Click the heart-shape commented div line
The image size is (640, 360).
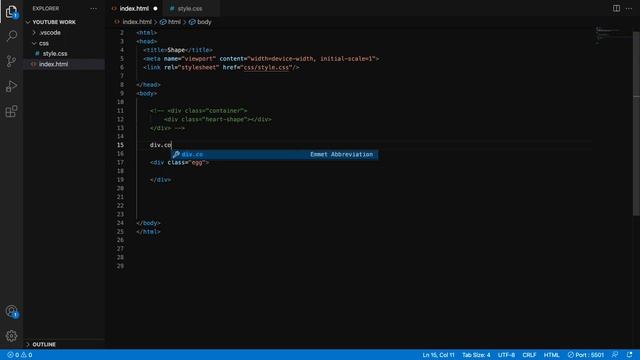click(218, 120)
